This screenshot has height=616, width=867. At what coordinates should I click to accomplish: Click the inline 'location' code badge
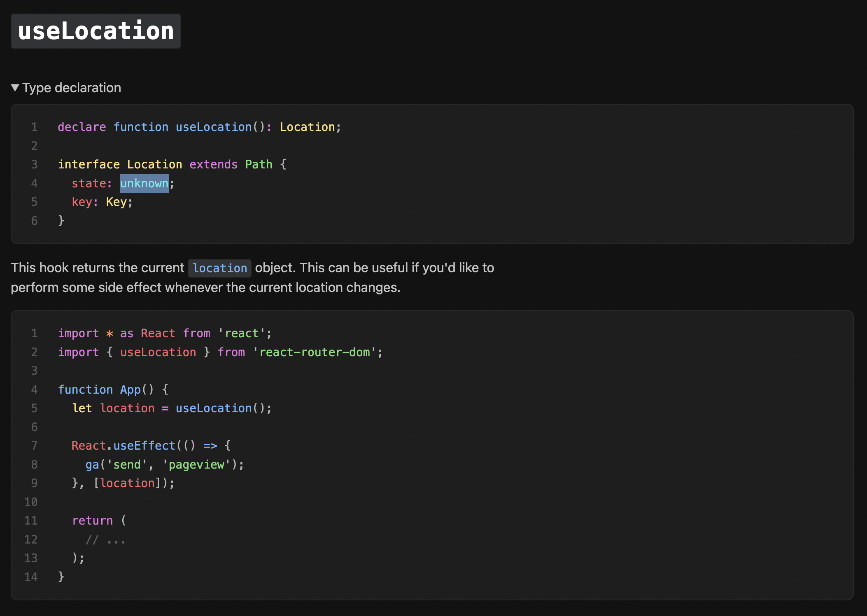coord(219,268)
